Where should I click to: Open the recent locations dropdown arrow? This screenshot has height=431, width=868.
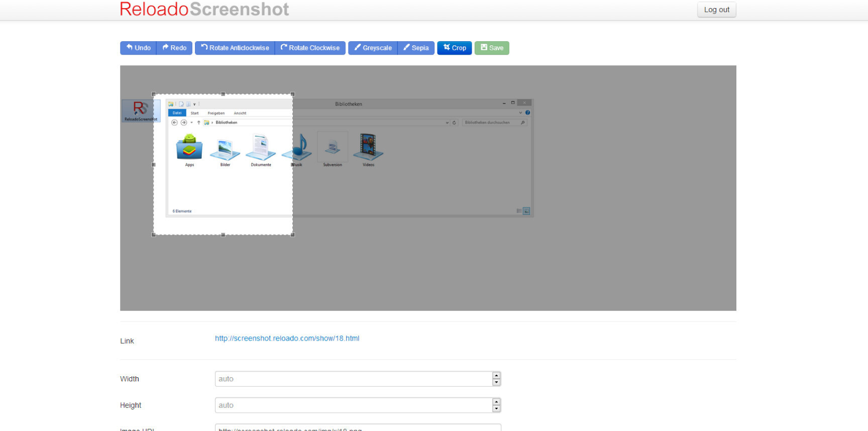191,123
